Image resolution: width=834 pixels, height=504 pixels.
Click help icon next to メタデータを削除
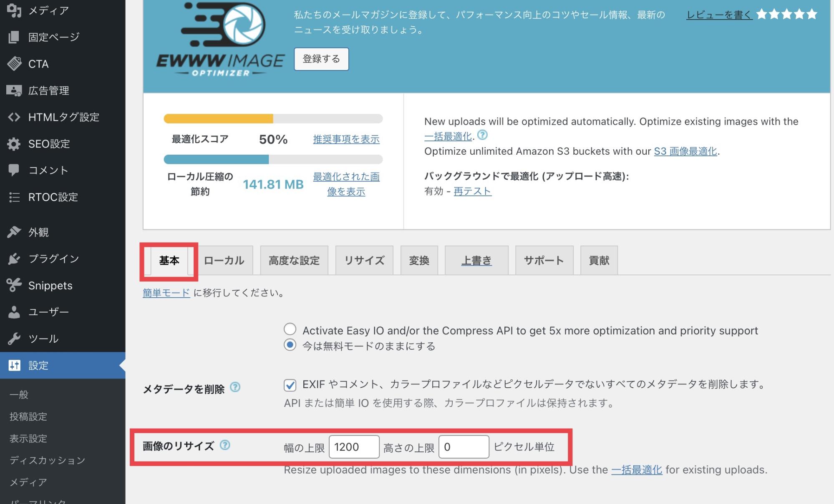coord(235,387)
